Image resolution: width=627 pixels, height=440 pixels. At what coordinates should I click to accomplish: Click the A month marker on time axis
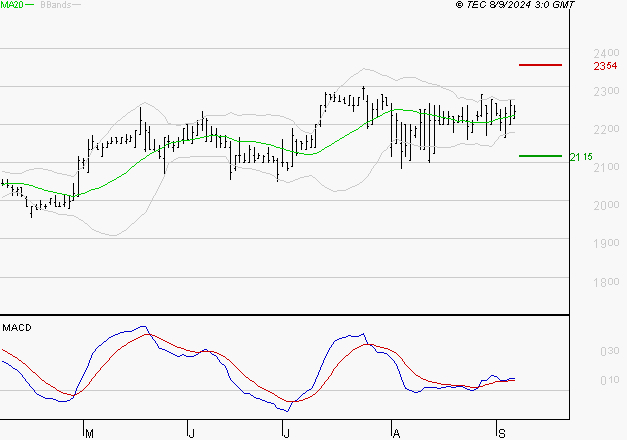pos(396,433)
